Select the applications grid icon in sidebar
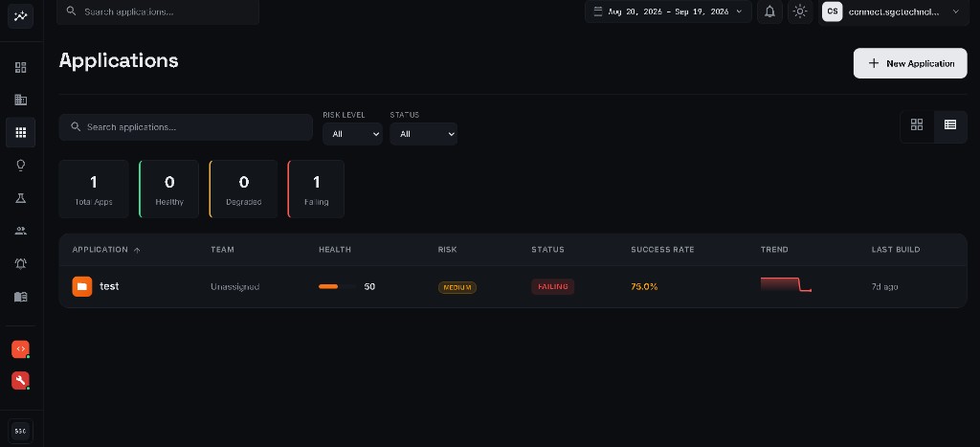 click(x=21, y=132)
